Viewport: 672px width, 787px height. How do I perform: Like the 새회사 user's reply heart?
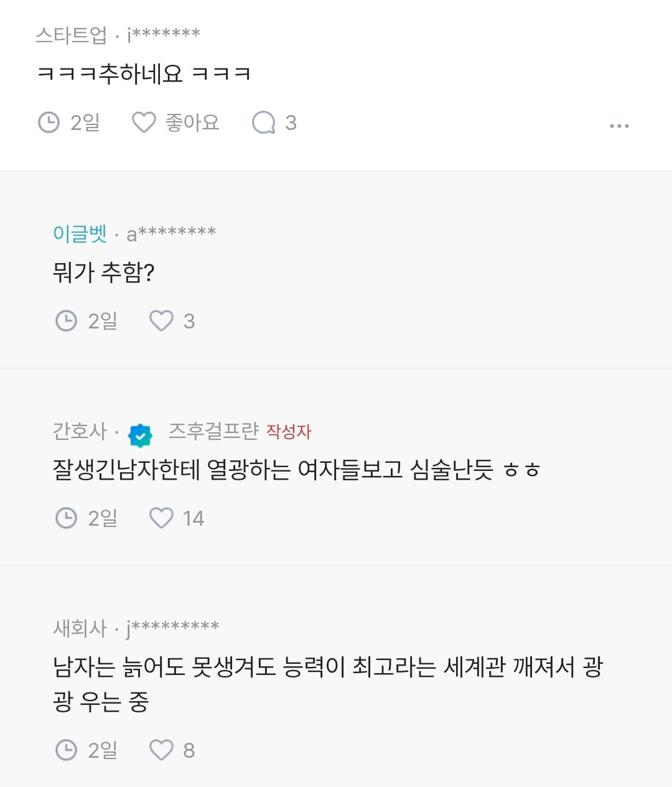pyautogui.click(x=161, y=750)
